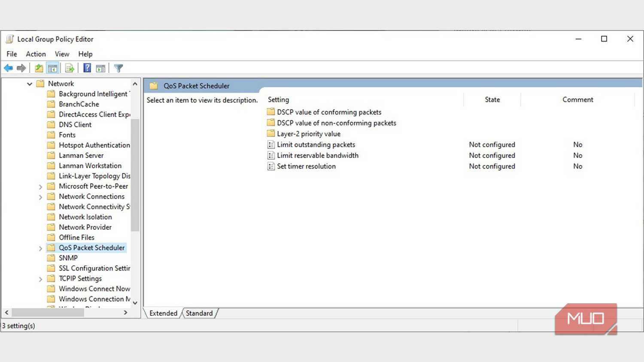Image resolution: width=644 pixels, height=362 pixels.
Task: Select the Limit outstanding packets setting
Action: tap(316, 145)
